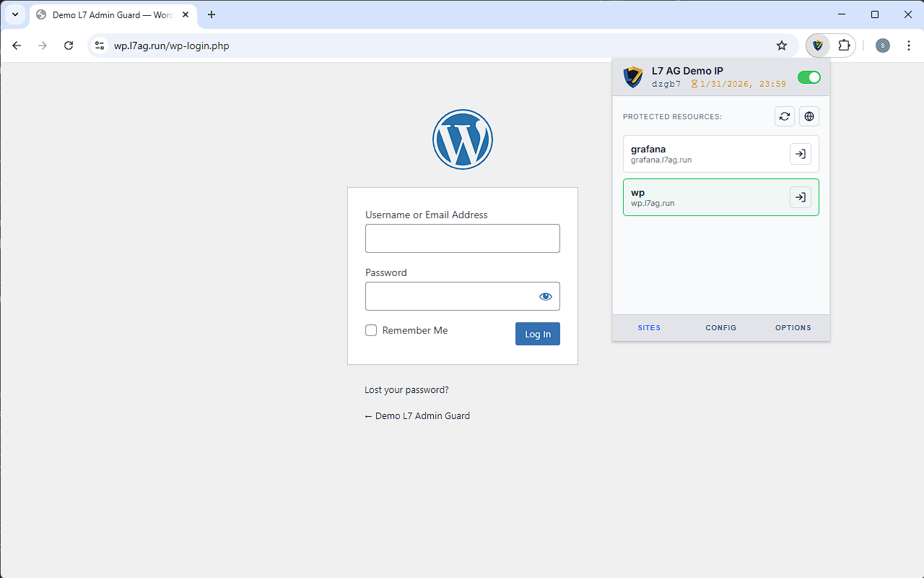Toggle password visibility with the eye icon
Viewport: 924px width, 578px height.
(x=545, y=296)
